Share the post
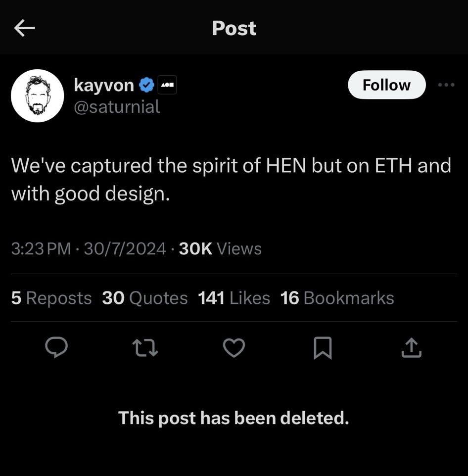 [x=411, y=348]
